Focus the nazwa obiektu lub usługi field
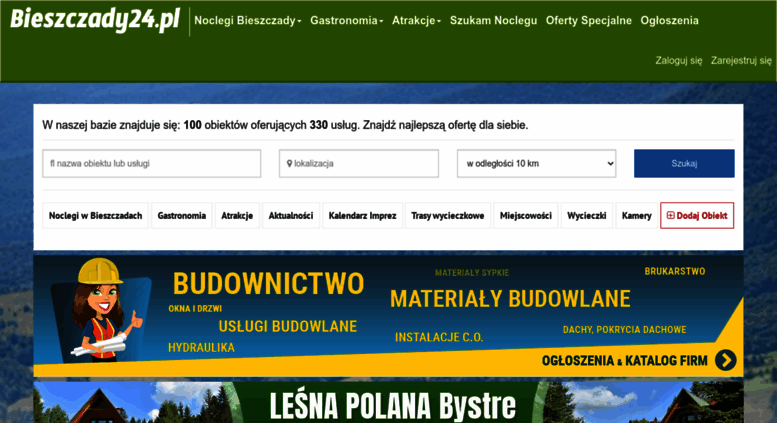The width and height of the screenshot is (777, 423). (x=152, y=163)
